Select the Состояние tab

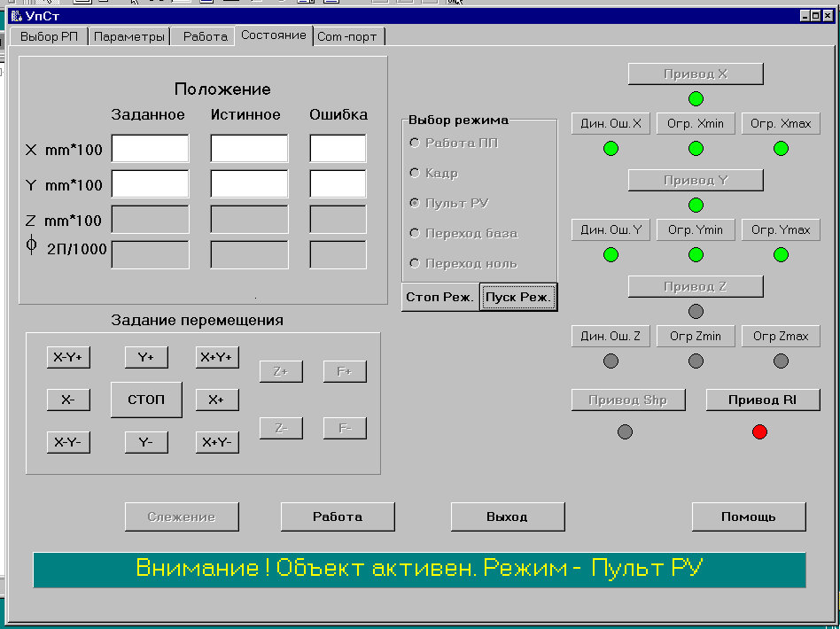[x=274, y=35]
